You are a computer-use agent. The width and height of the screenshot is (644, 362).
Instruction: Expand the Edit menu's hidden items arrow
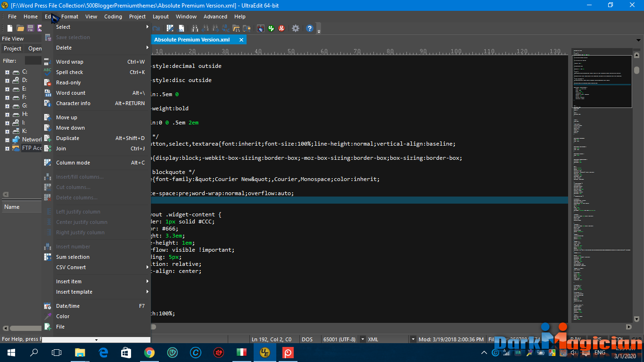[96, 340]
